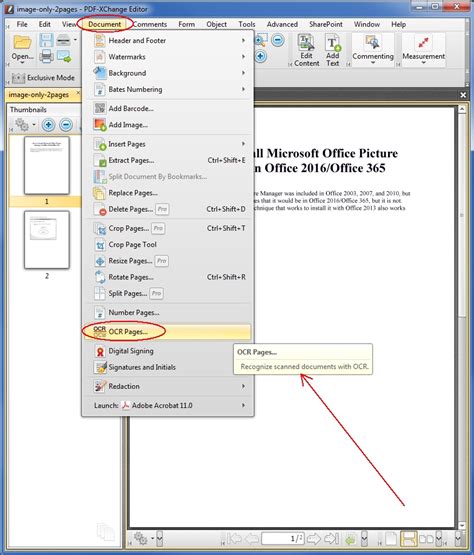474x555 pixels.
Task: Select Extract Pages icon
Action: pos(100,160)
